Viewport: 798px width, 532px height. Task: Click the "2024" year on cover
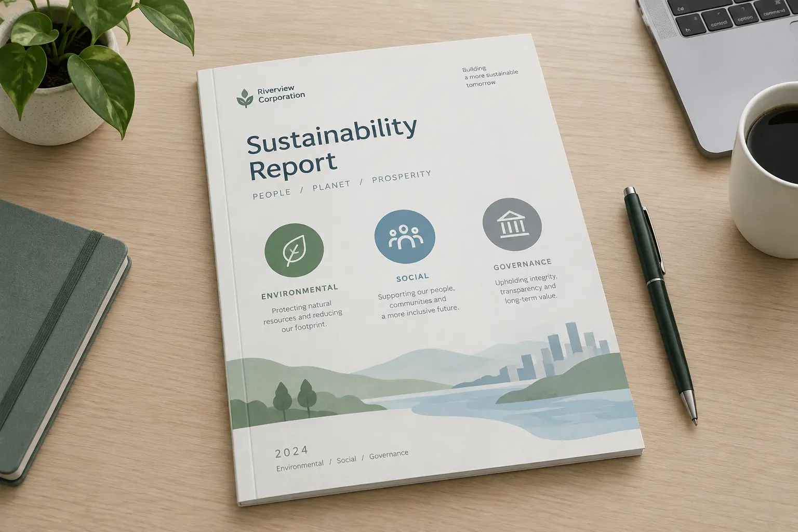tap(291, 452)
